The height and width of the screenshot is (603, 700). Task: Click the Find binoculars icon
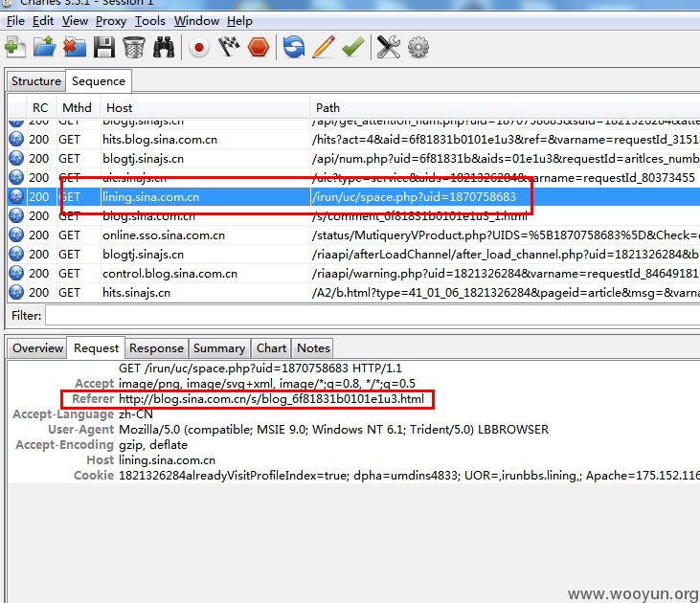(x=164, y=47)
